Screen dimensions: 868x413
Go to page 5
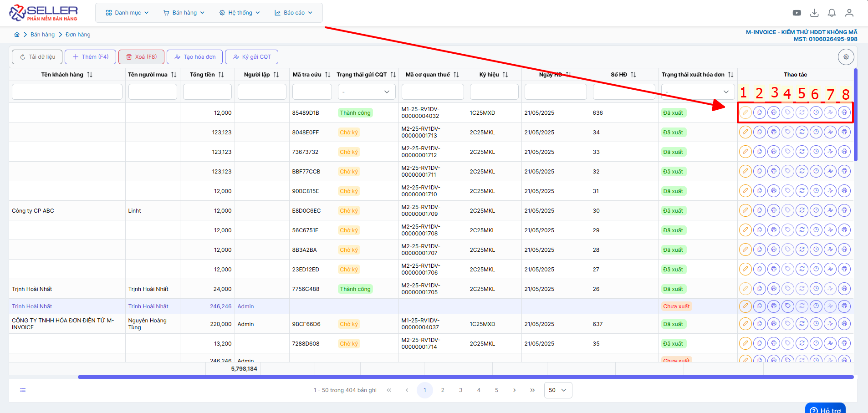tap(496, 390)
